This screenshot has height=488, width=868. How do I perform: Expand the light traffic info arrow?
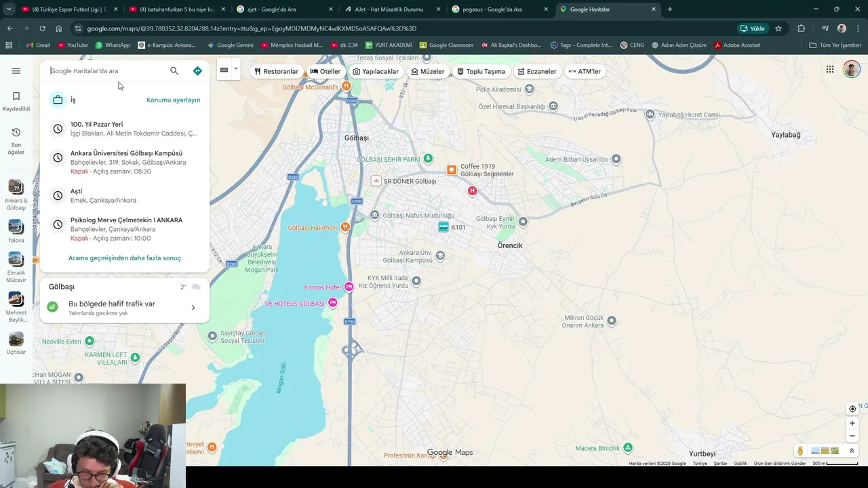pos(193,308)
